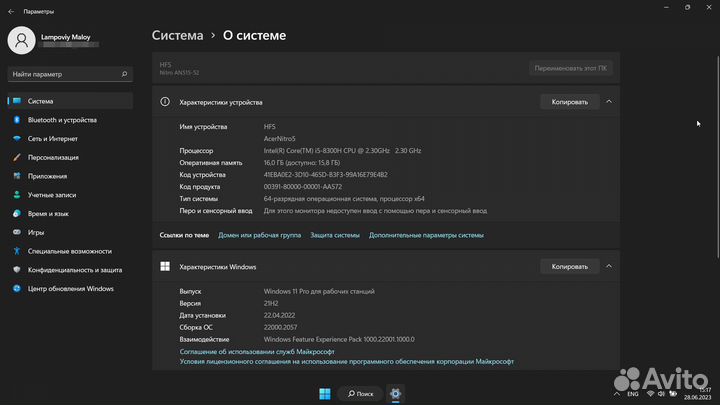The height and width of the screenshot is (405, 720).
Task: Click the search magnifier icon
Action: (x=124, y=74)
